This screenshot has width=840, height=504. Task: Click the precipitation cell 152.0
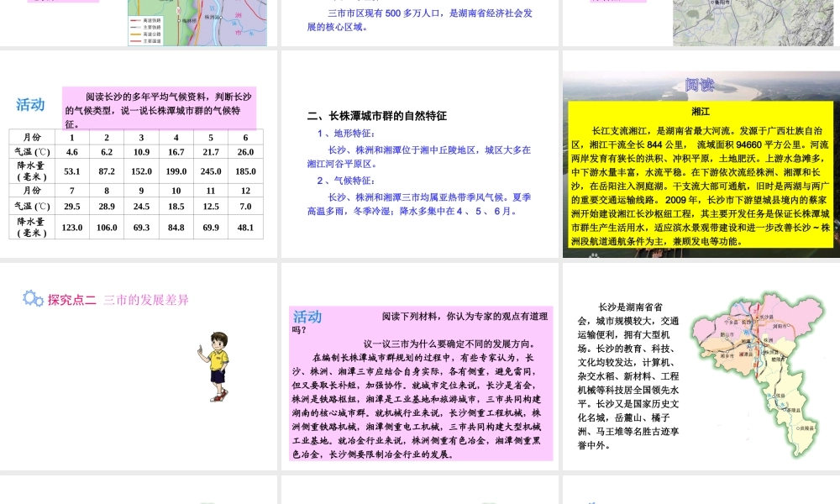pos(141,171)
